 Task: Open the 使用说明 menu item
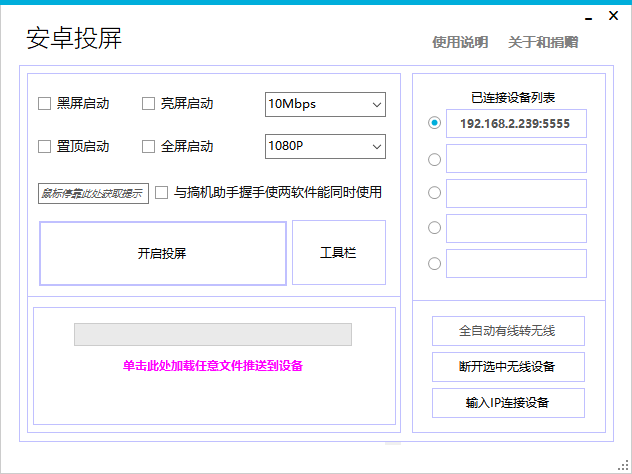(x=460, y=42)
